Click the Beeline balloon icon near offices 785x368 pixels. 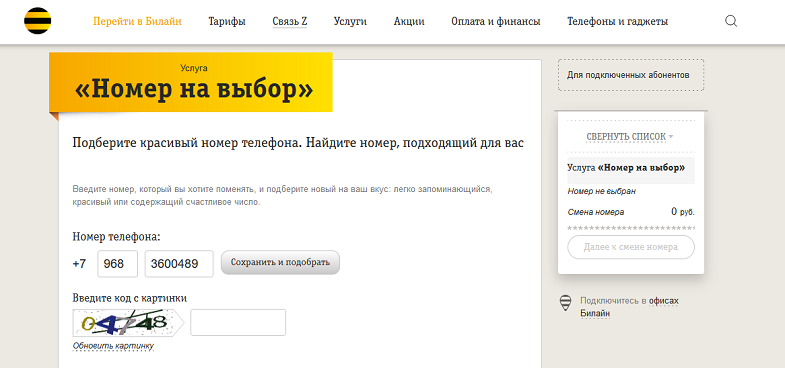565,303
